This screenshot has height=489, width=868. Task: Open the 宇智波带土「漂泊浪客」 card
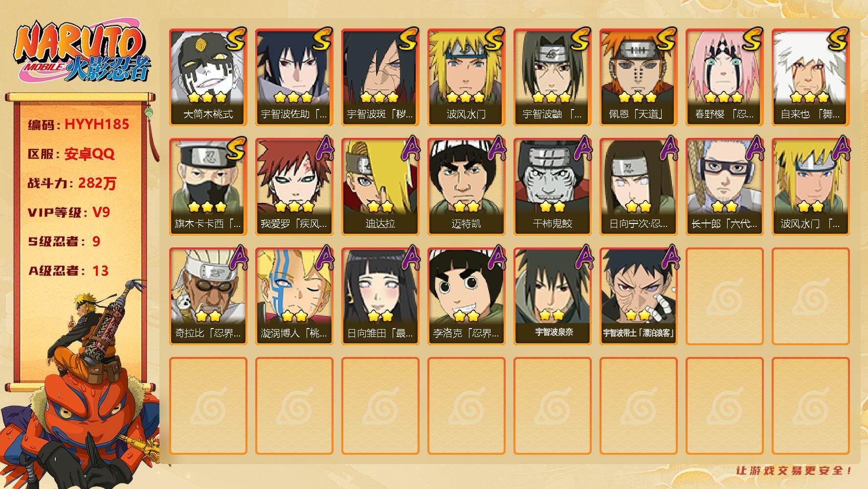(x=639, y=296)
